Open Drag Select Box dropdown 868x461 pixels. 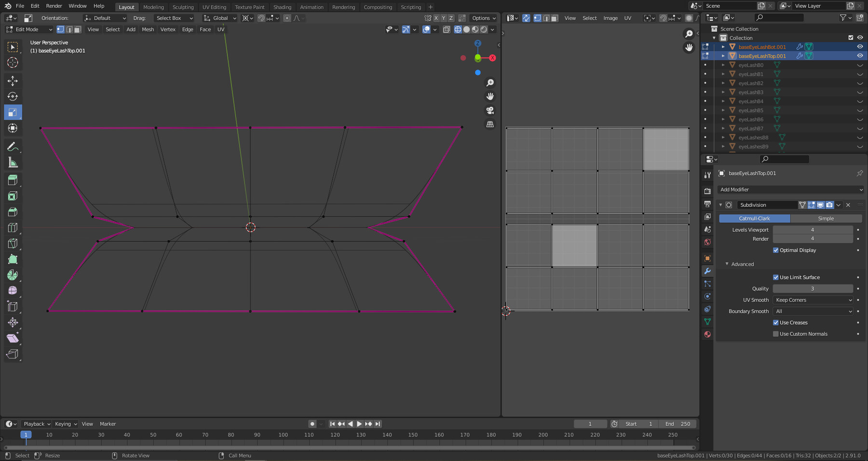[x=174, y=18]
